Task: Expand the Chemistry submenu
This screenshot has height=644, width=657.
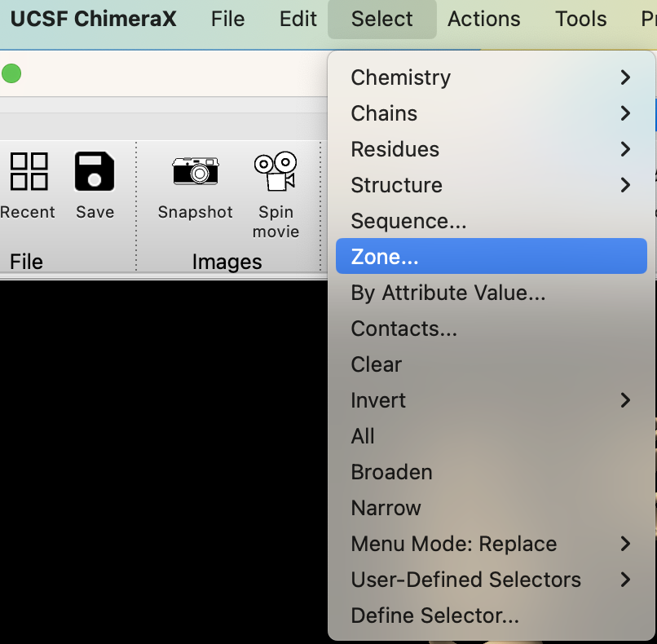Action: [491, 77]
